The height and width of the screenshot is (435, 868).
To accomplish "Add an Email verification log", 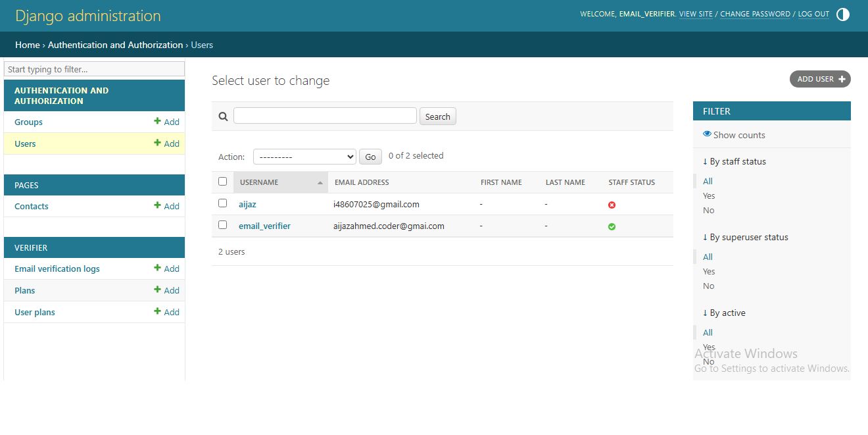I will (166, 269).
